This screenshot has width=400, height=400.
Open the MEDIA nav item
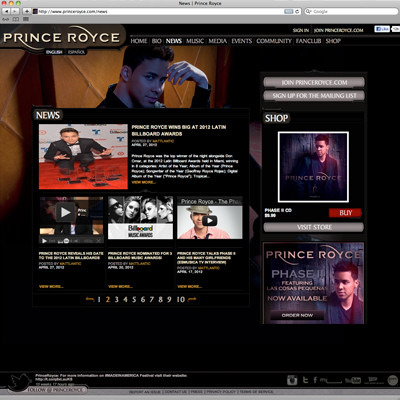coord(218,41)
